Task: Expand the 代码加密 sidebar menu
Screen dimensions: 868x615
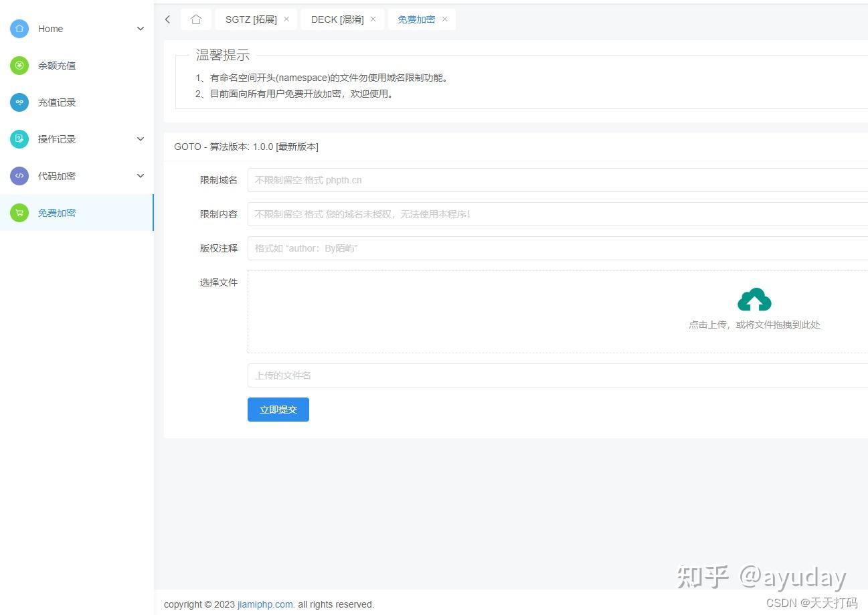Action: coord(141,176)
